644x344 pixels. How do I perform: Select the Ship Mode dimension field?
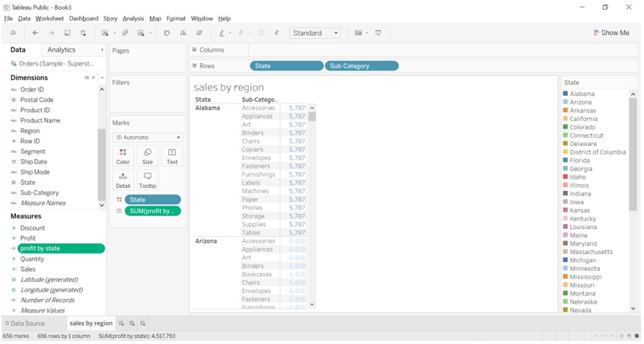35,172
